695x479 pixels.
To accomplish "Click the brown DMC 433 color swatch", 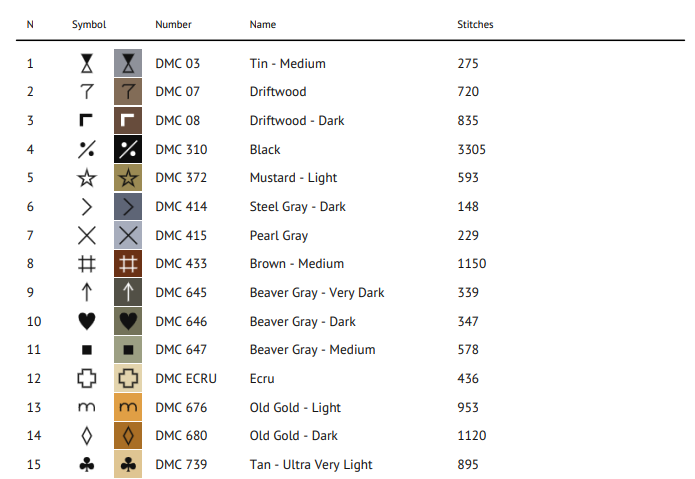I will [x=128, y=264].
